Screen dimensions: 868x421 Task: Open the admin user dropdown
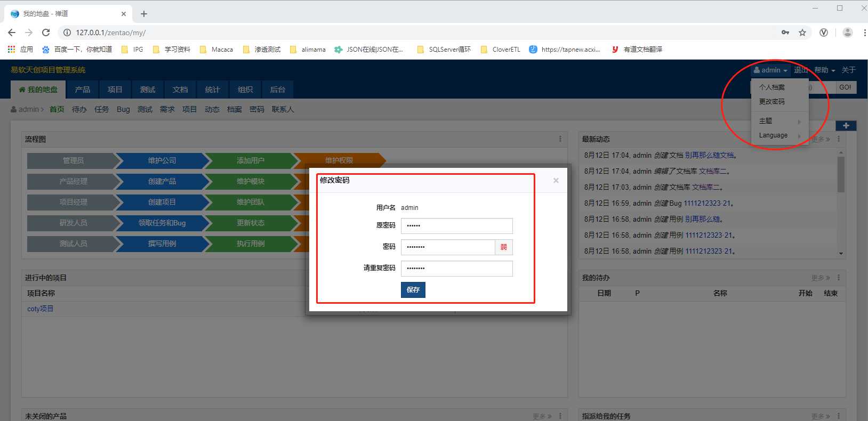770,70
